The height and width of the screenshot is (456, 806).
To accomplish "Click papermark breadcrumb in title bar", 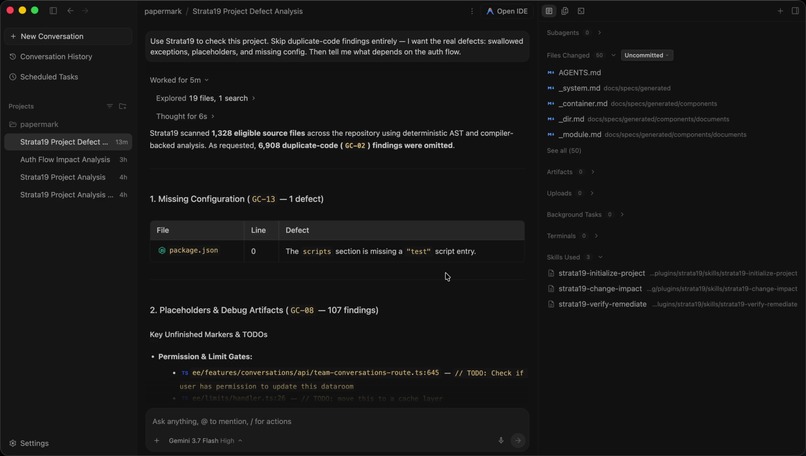I will pyautogui.click(x=162, y=11).
